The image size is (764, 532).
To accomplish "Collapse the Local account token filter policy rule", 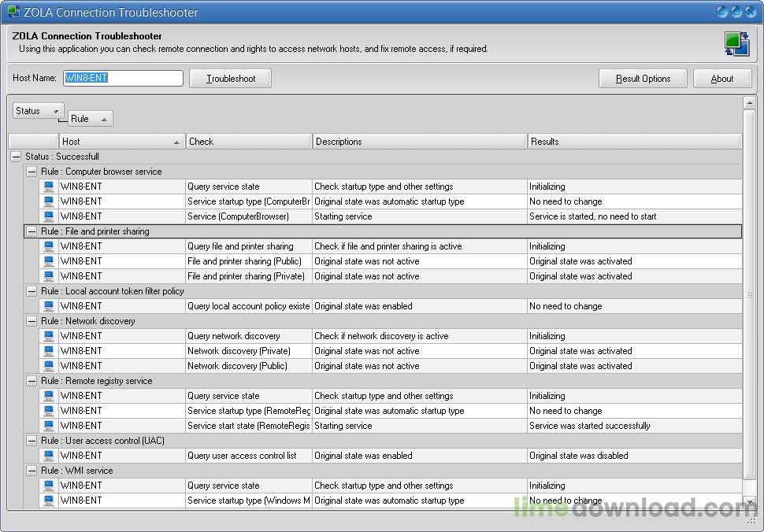I will tap(32, 291).
